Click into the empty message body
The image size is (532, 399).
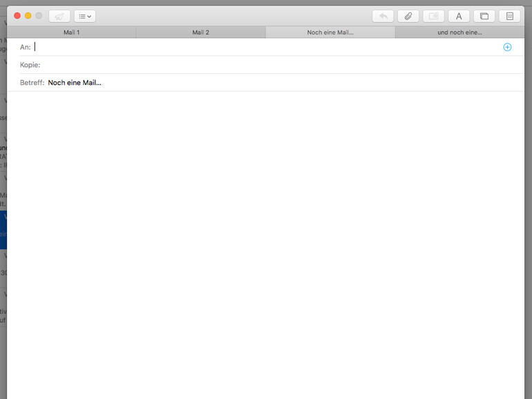[266, 244]
